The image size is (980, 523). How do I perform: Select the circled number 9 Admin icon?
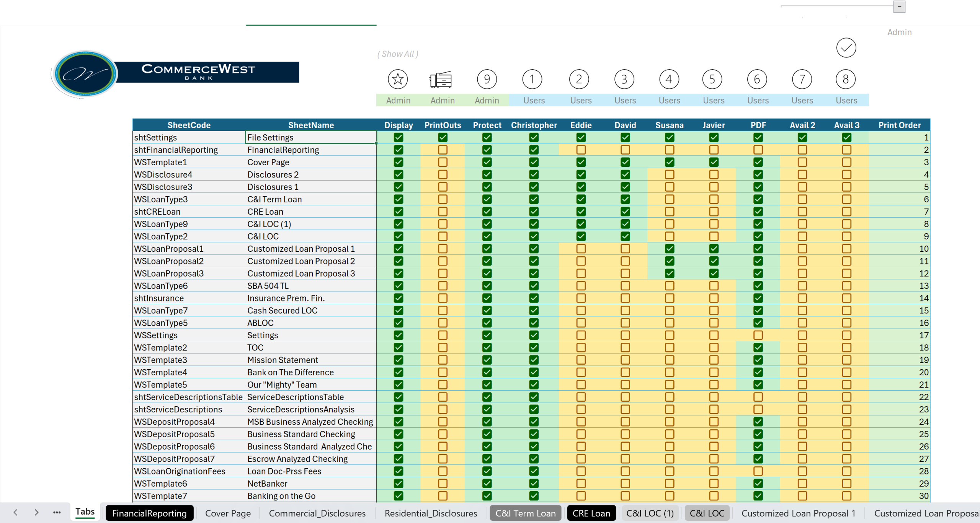pyautogui.click(x=487, y=79)
